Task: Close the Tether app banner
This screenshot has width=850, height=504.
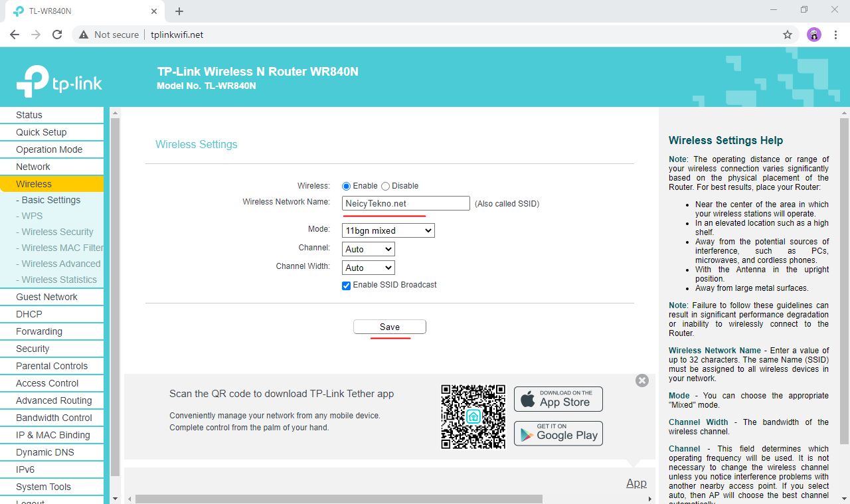Action: click(641, 380)
